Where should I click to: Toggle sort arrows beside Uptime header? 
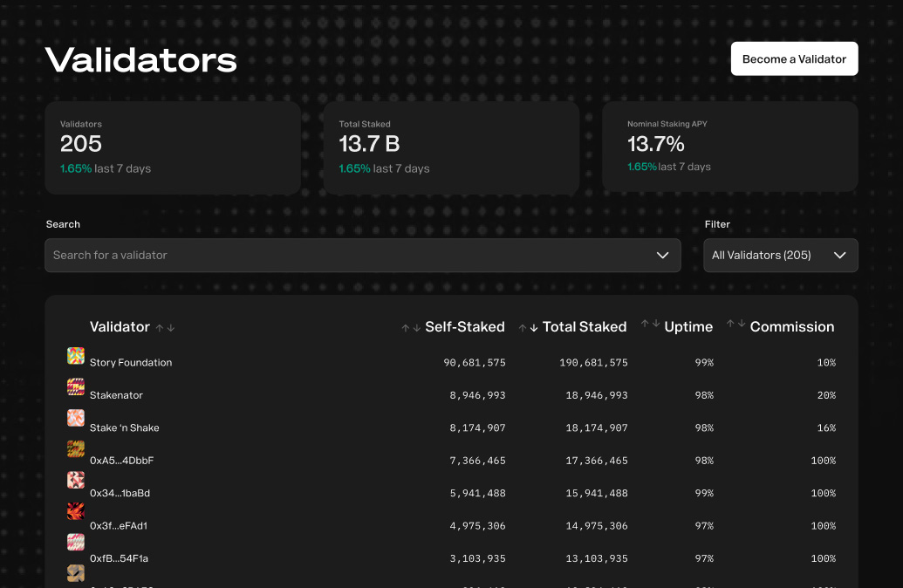[x=650, y=324]
